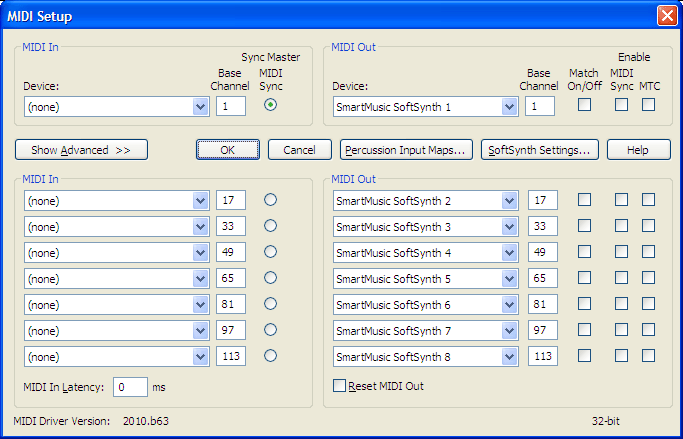Select MIDI Sync radio for channel 17 input

click(x=270, y=199)
